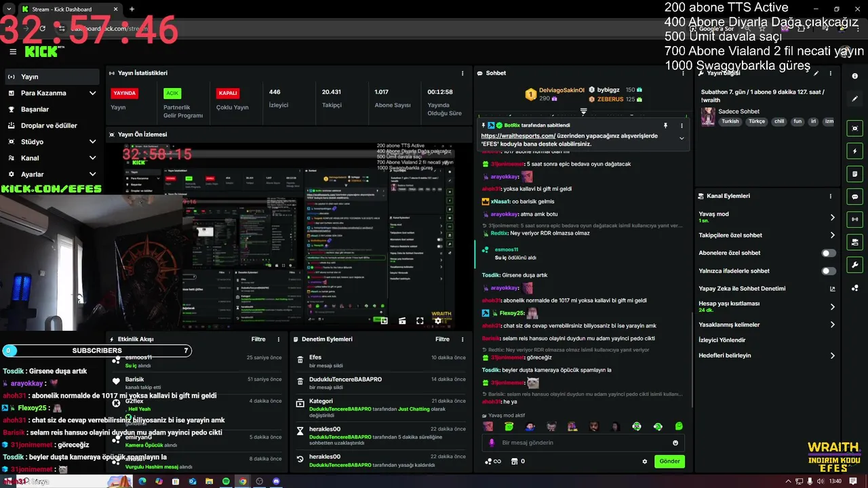This screenshot has height=488, width=868.
Task: Open Outlook from the taskbar
Action: (193, 481)
